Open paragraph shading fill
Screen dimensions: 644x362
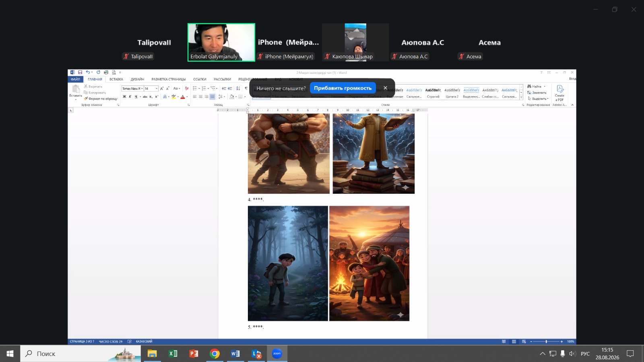(231, 97)
